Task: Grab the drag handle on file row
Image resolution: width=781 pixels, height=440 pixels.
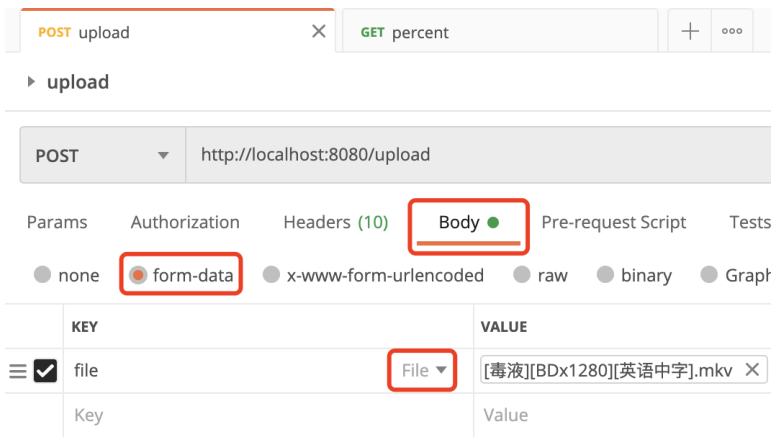Action: 18,371
